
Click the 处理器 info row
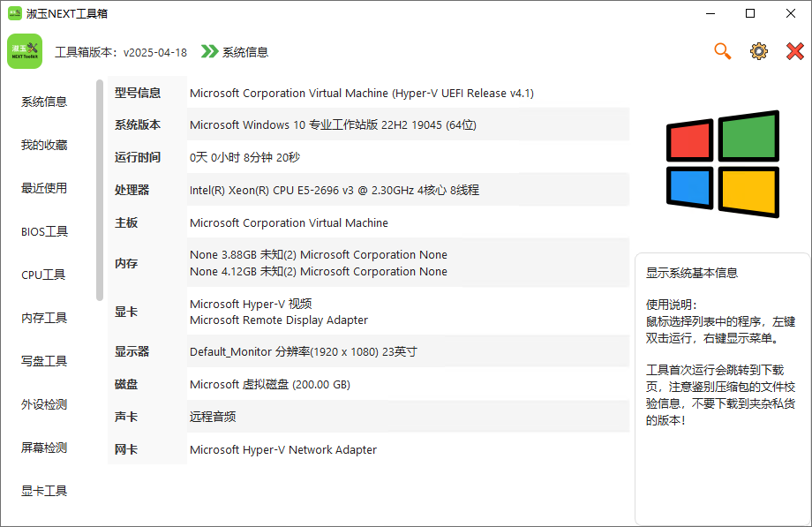pos(367,190)
